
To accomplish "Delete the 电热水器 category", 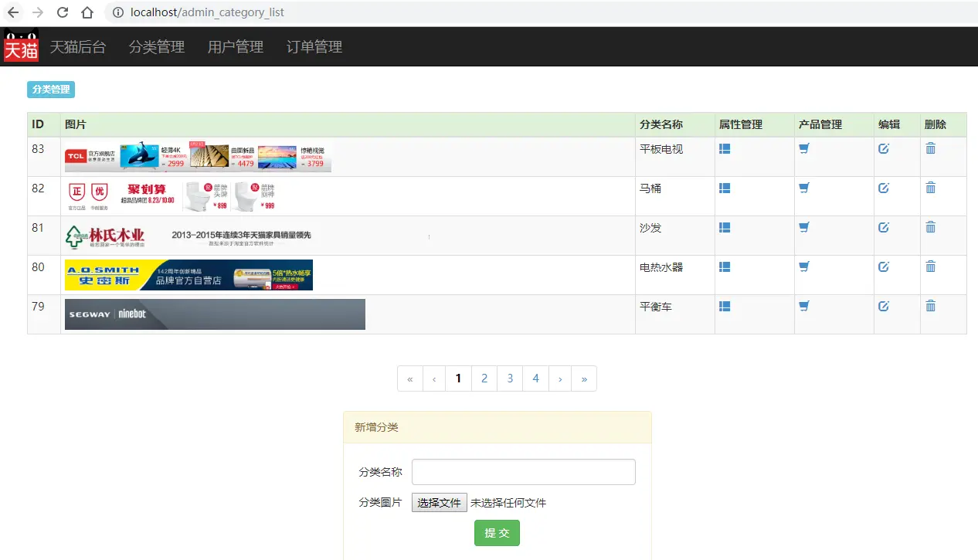I will point(930,266).
